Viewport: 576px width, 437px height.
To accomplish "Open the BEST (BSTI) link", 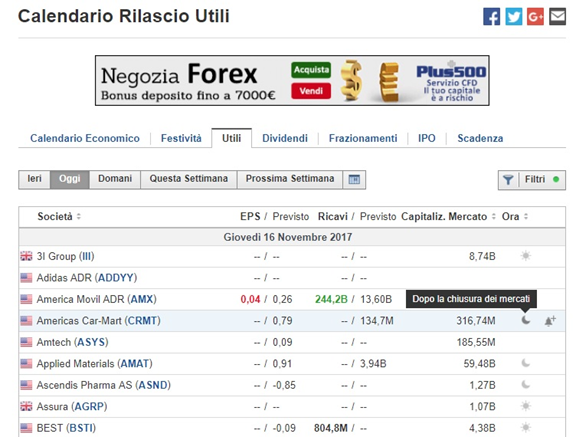I will pyautogui.click(x=66, y=428).
